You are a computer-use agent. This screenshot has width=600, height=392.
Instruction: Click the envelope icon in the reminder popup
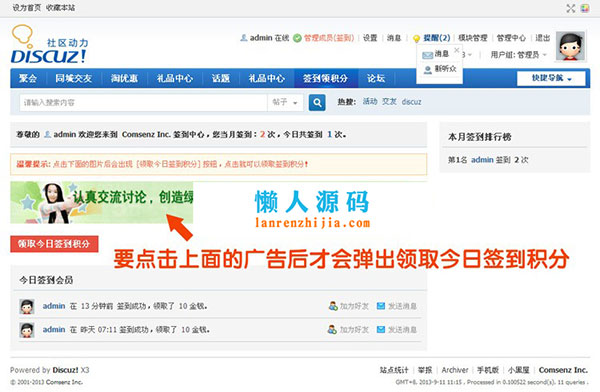(427, 55)
